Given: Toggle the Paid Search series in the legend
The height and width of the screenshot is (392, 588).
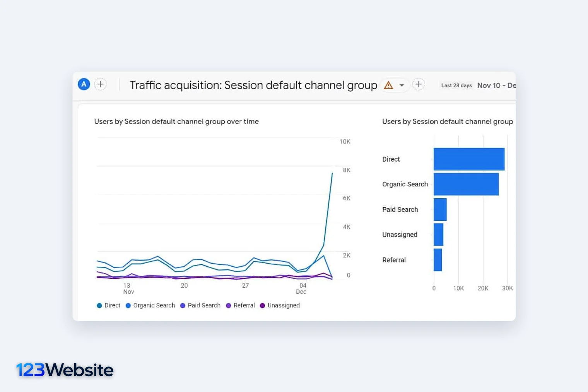Looking at the screenshot, I should (200, 305).
